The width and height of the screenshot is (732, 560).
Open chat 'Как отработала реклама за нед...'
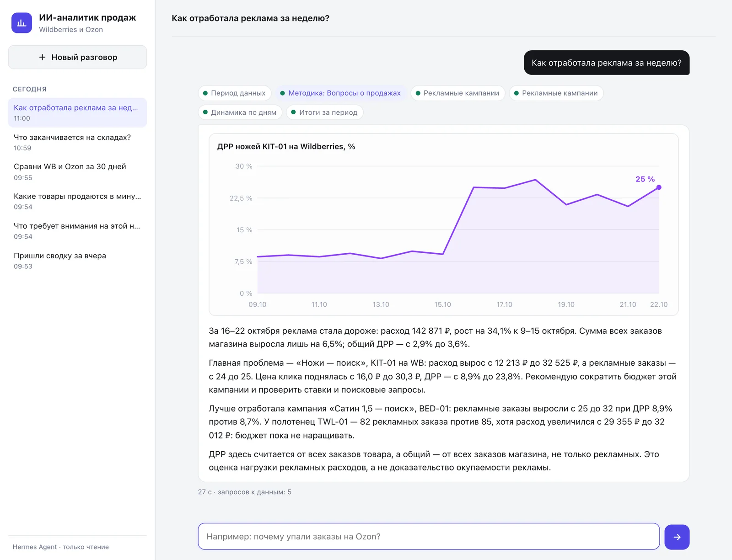(x=77, y=112)
